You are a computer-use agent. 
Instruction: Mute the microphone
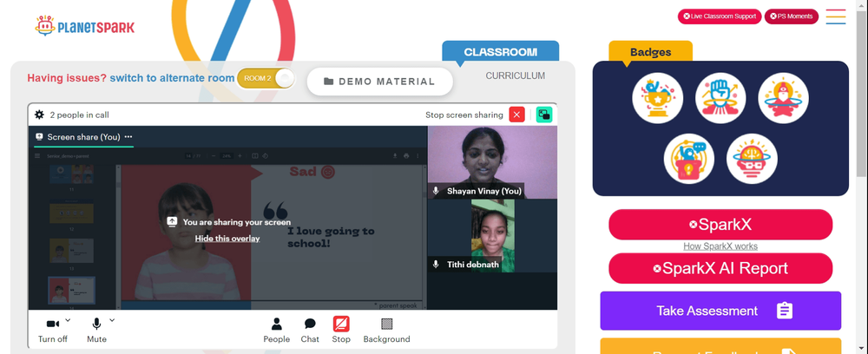(x=96, y=330)
